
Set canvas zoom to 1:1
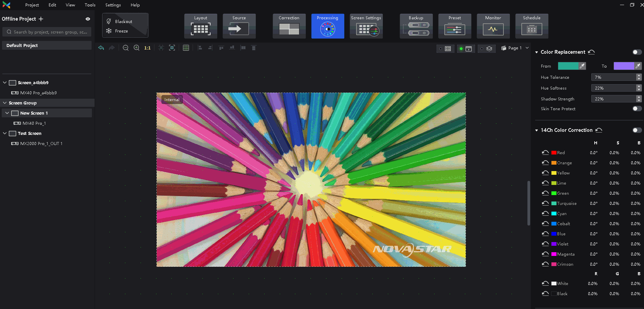[x=147, y=48]
